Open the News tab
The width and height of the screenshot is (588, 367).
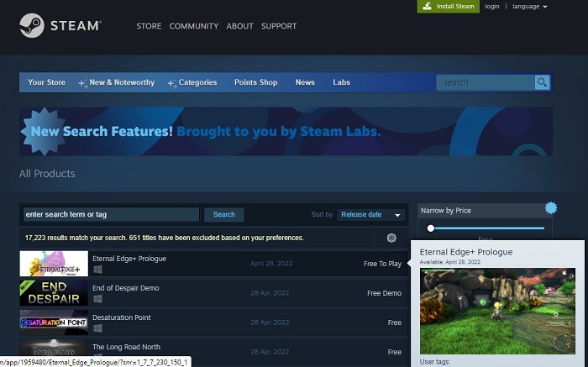(x=305, y=82)
